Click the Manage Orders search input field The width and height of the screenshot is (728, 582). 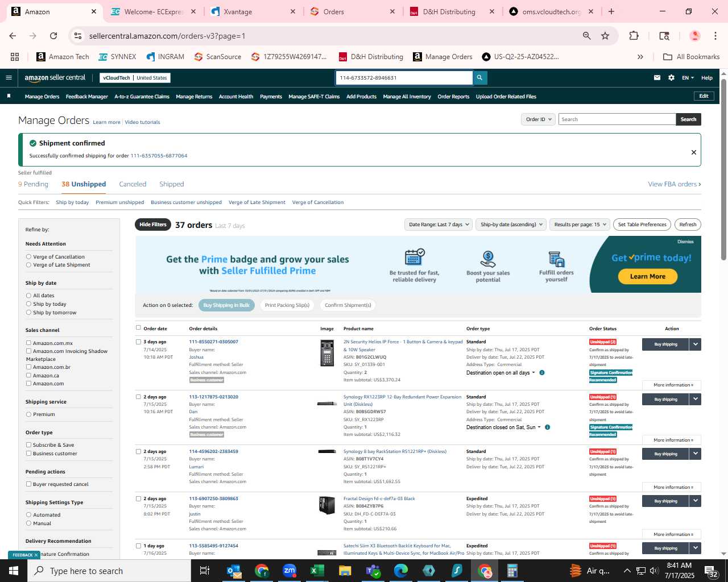coord(617,119)
